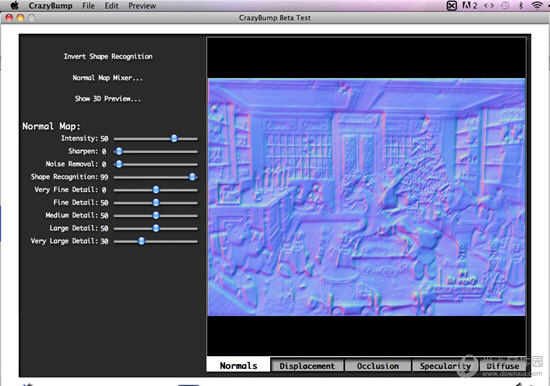Click the Noise Removal: 0 label

[76, 164]
